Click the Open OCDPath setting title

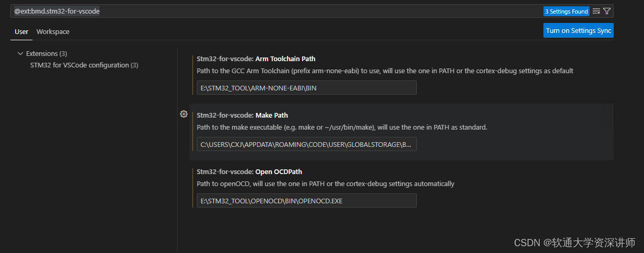[x=249, y=171]
